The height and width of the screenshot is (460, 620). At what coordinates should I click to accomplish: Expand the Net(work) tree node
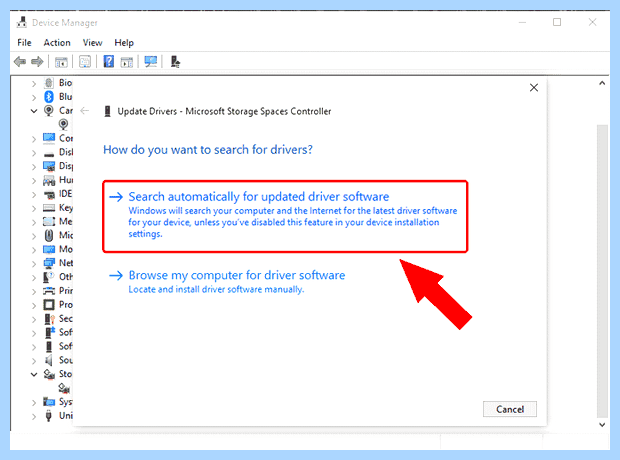[x=34, y=263]
